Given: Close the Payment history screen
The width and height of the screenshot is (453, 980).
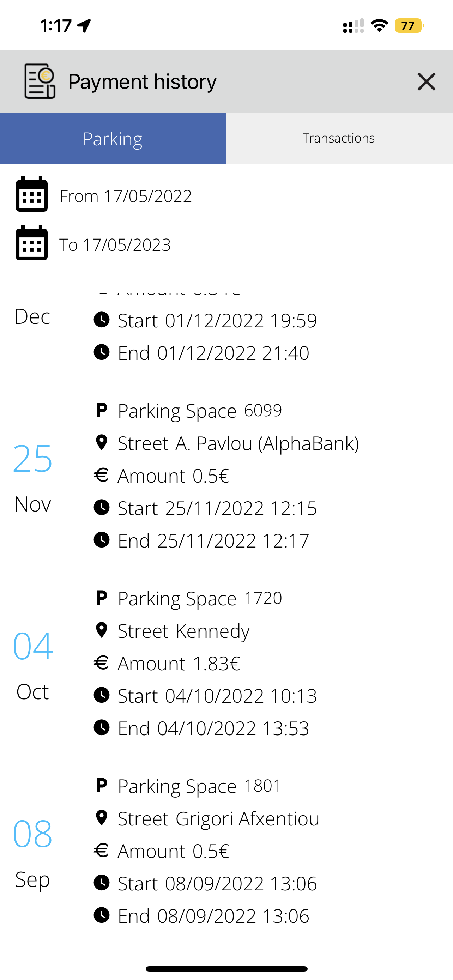Looking at the screenshot, I should pyautogui.click(x=426, y=82).
